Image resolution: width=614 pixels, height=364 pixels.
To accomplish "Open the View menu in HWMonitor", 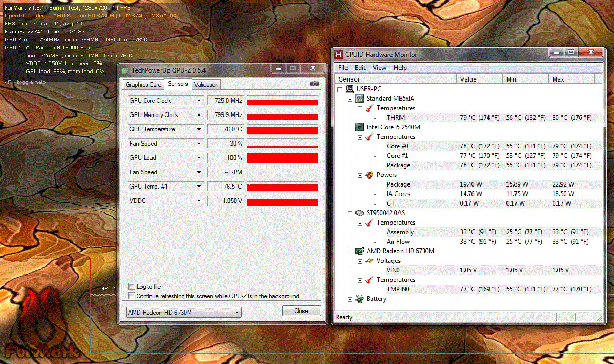I will (x=379, y=68).
